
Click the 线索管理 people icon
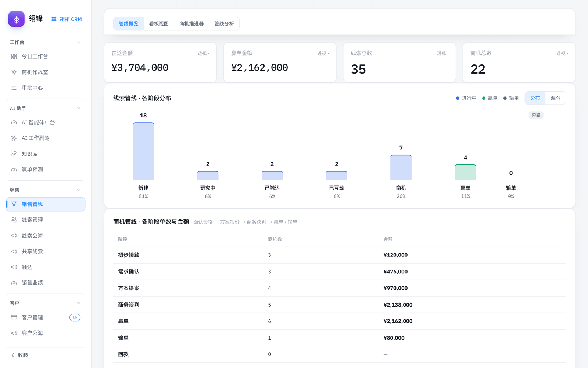click(x=14, y=220)
